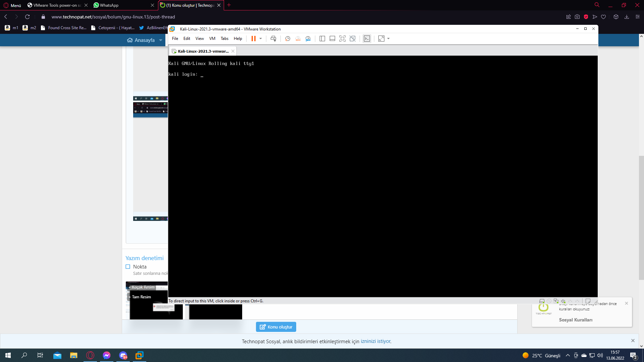The image size is (644, 362).
Task: Open VMware Workstation from the taskbar
Action: 139,355
